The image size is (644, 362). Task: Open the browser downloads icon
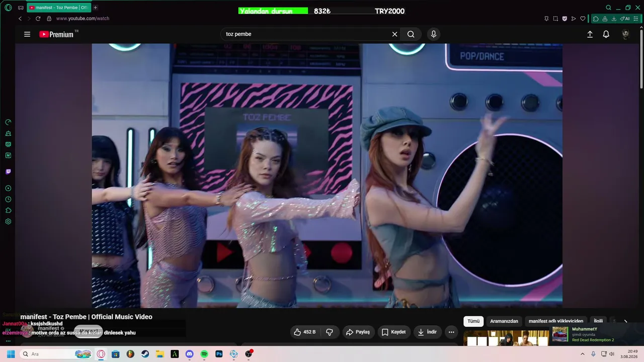point(614,19)
